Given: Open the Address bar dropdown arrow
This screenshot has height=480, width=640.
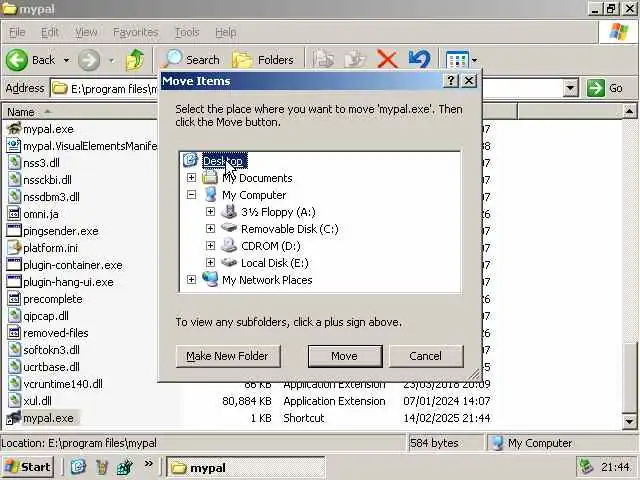Looking at the screenshot, I should pos(570,88).
